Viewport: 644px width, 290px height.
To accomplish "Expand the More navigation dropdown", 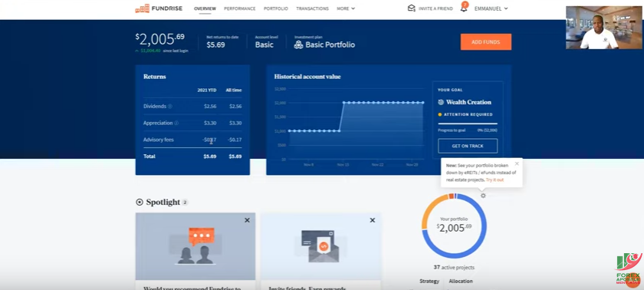I will [x=346, y=8].
